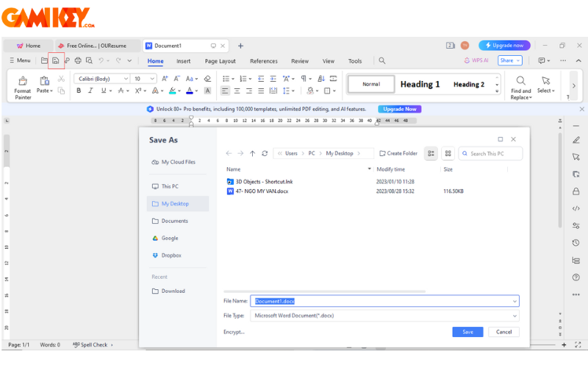Switch to the View tab

click(328, 61)
